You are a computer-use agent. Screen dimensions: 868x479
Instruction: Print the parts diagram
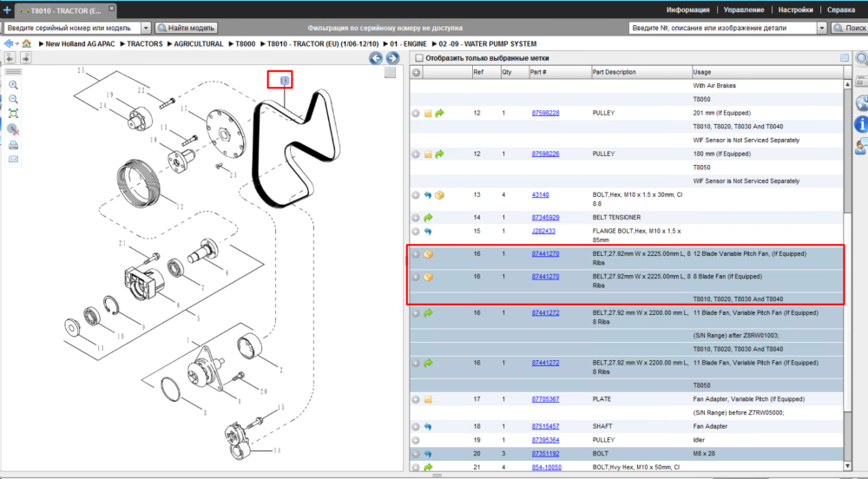pos(13,146)
